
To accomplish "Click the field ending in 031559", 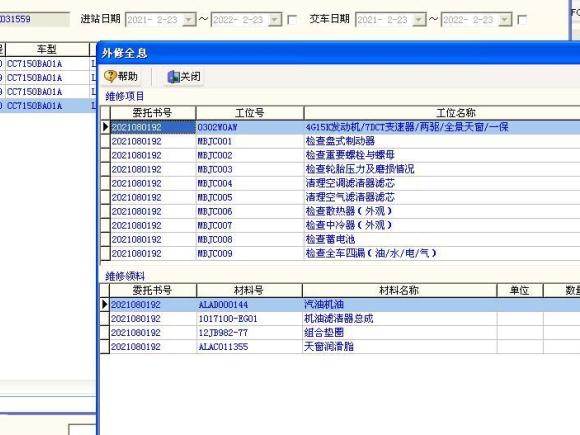I will click(x=34, y=19).
